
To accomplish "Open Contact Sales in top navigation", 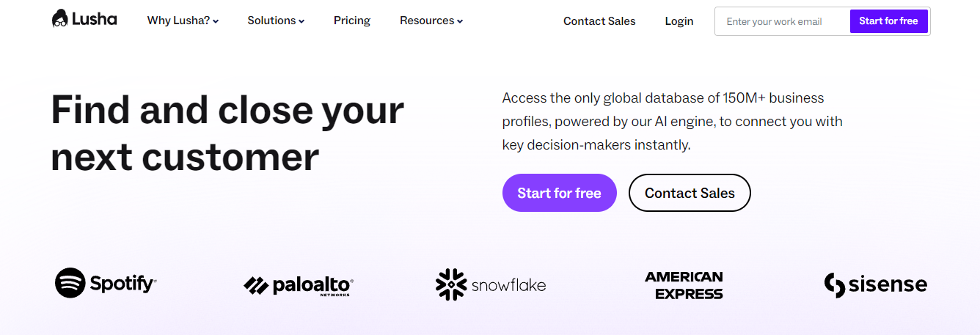I will point(599,21).
